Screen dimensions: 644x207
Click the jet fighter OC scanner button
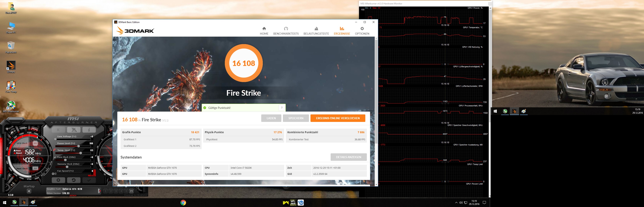(x=74, y=130)
